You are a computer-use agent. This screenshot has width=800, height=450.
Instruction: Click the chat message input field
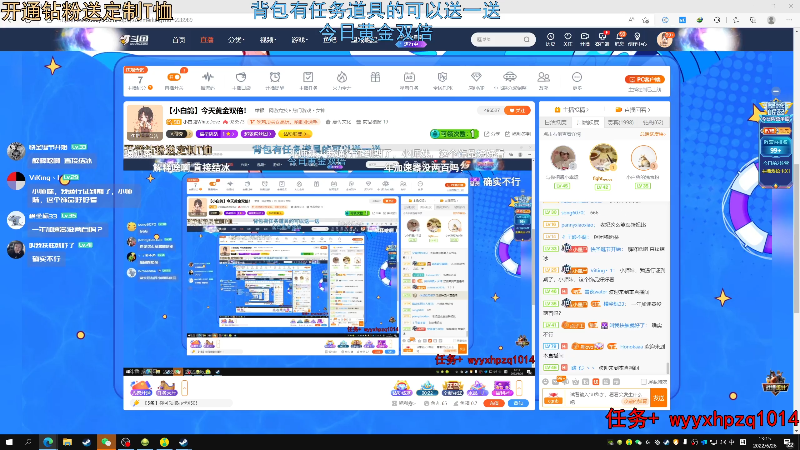pos(607,397)
